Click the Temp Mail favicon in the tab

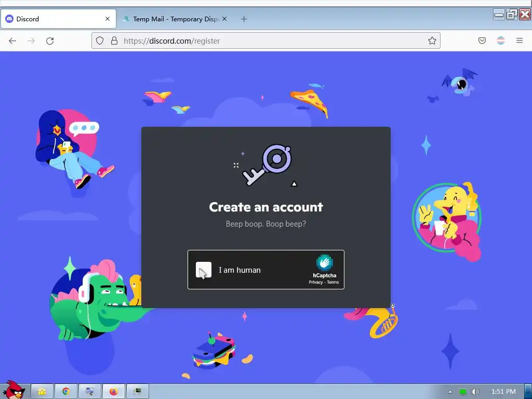[x=126, y=19]
